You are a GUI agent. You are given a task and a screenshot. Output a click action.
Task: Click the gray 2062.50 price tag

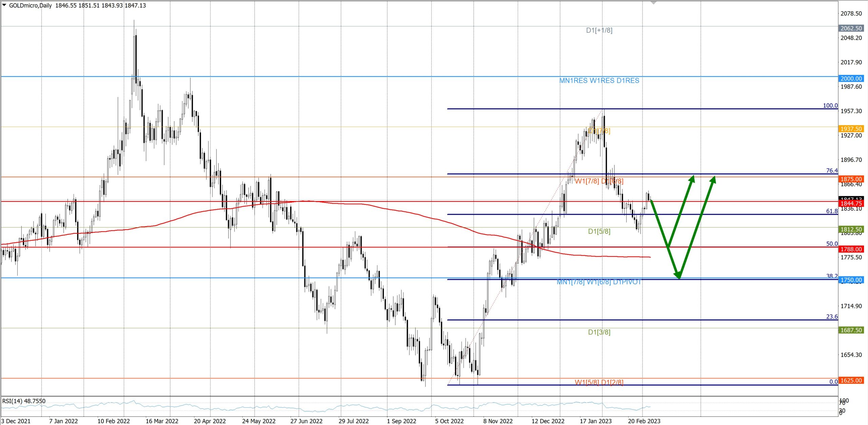pyautogui.click(x=851, y=28)
